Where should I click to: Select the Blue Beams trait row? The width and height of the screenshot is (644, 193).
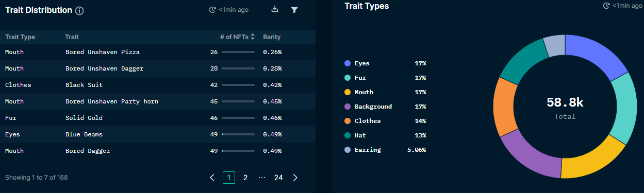(158, 134)
